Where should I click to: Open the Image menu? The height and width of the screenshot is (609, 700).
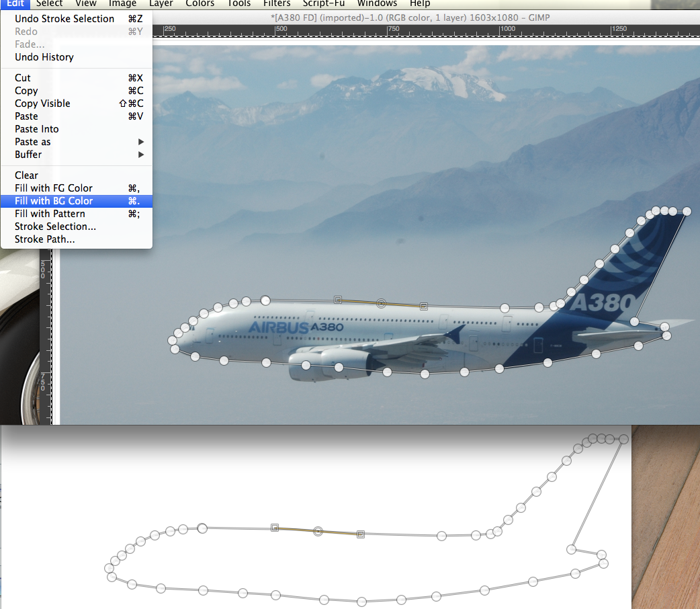click(122, 3)
